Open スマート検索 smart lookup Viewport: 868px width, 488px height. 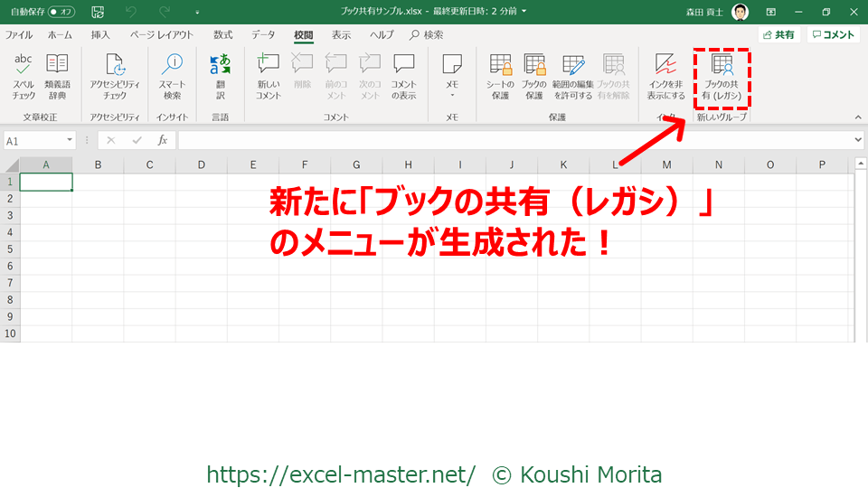tap(172, 76)
